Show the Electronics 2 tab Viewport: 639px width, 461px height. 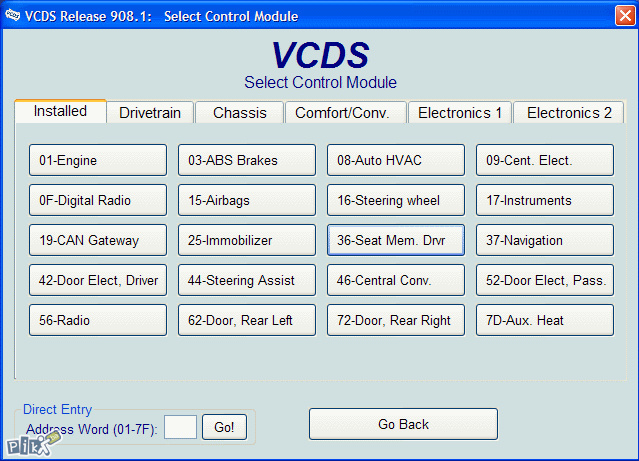tap(569, 112)
